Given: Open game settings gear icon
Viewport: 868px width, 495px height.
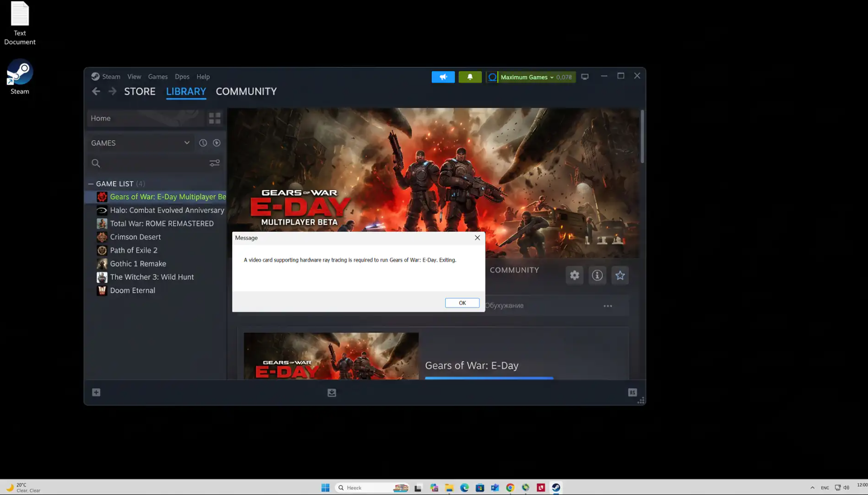Looking at the screenshot, I should [x=574, y=276].
